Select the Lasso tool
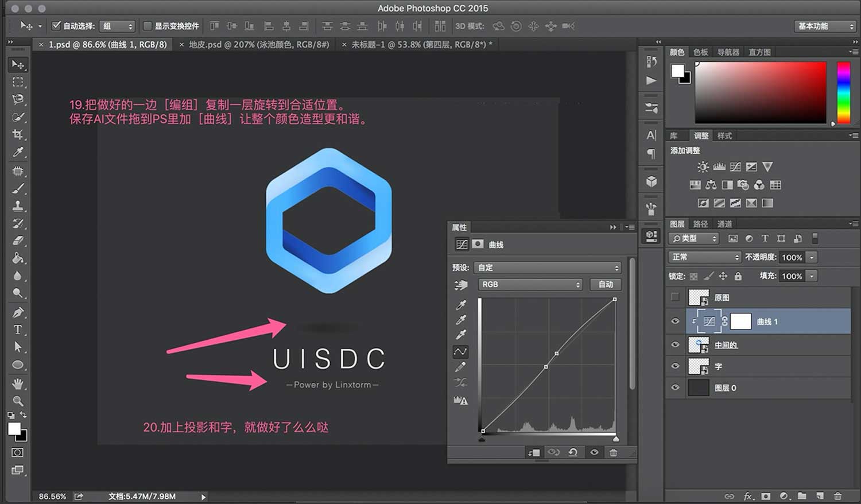 [18, 99]
